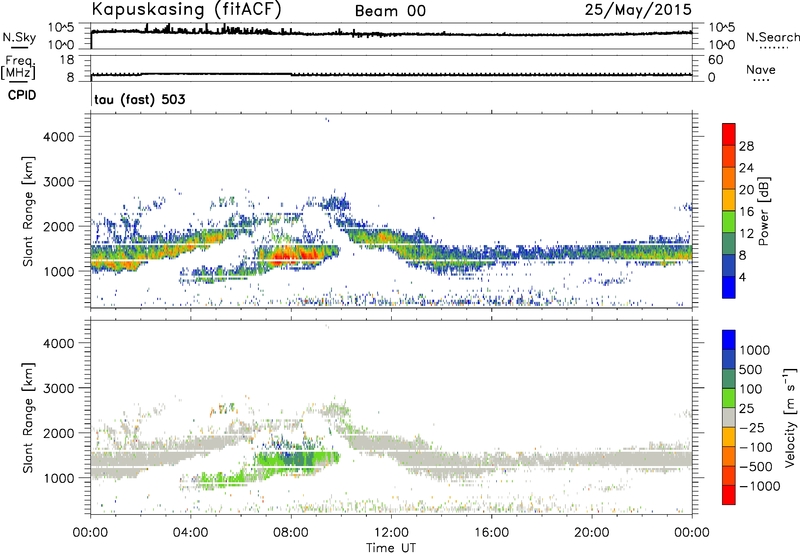The height and width of the screenshot is (554, 800).
Task: Select the Freq. [MHz] axis label
Action: pyautogui.click(x=18, y=68)
